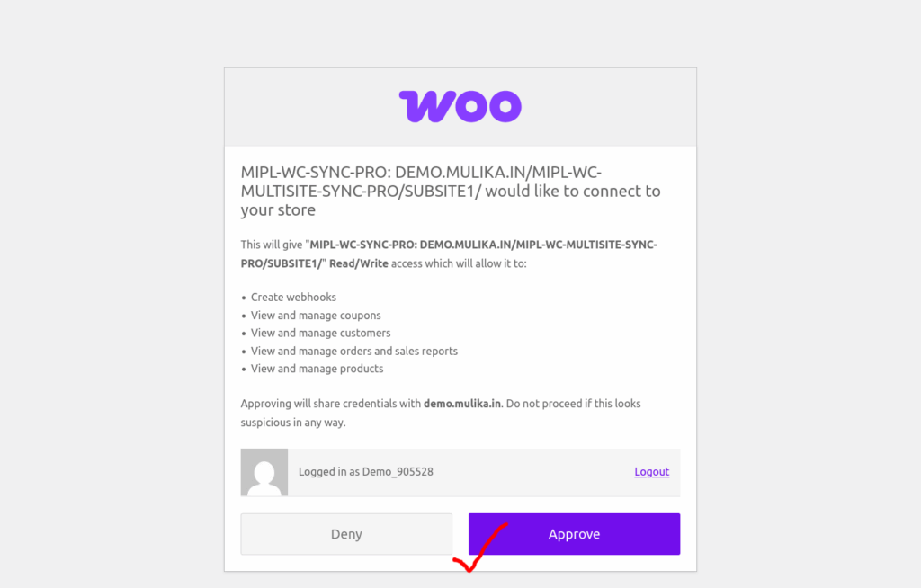
Task: Select 'View and manage orders and sales reports'
Action: pyautogui.click(x=353, y=352)
